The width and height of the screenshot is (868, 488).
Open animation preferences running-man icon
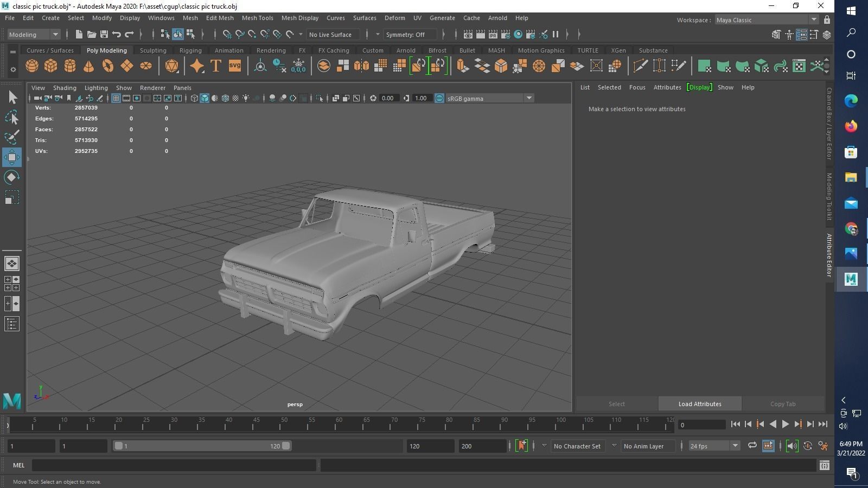click(824, 446)
